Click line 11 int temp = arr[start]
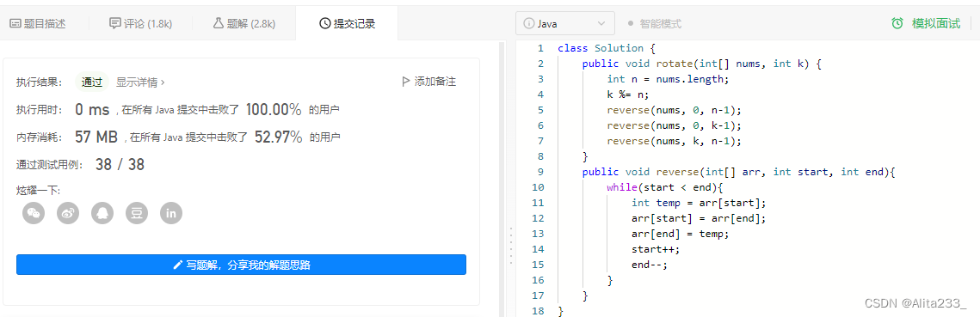Viewport: 980px width, 317px height. coord(699,203)
